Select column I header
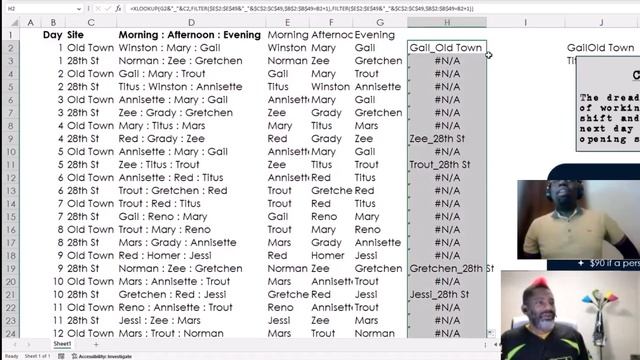Viewport: 640px width, 360px height. pyautogui.click(x=525, y=22)
